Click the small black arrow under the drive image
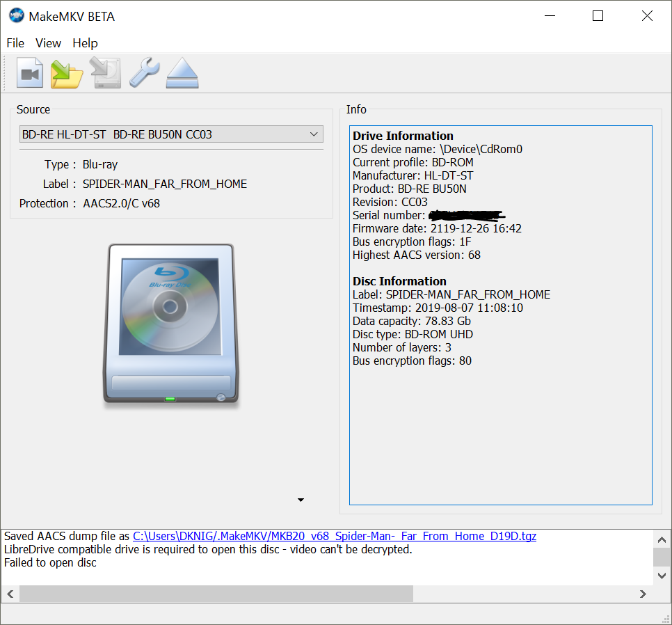 [x=301, y=500]
